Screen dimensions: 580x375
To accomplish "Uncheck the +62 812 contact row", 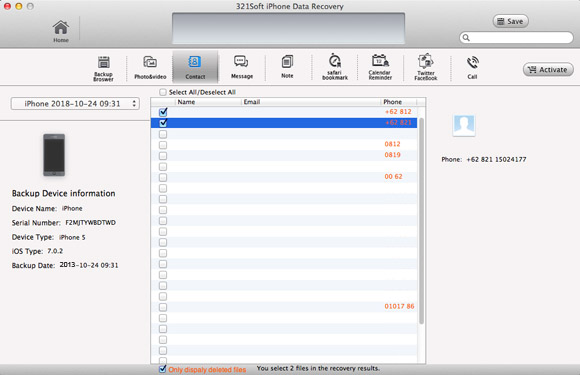I will pyautogui.click(x=163, y=112).
